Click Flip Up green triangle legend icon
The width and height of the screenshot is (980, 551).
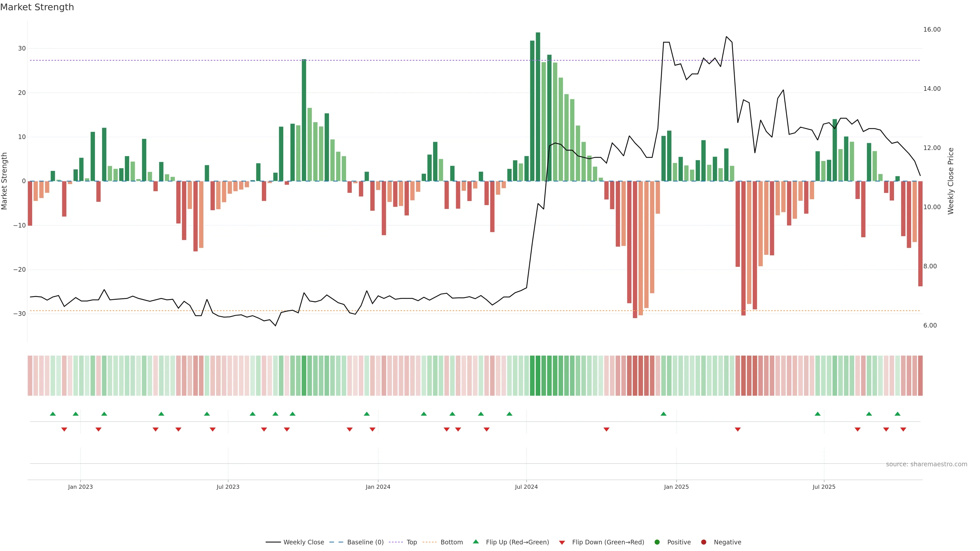[475, 542]
